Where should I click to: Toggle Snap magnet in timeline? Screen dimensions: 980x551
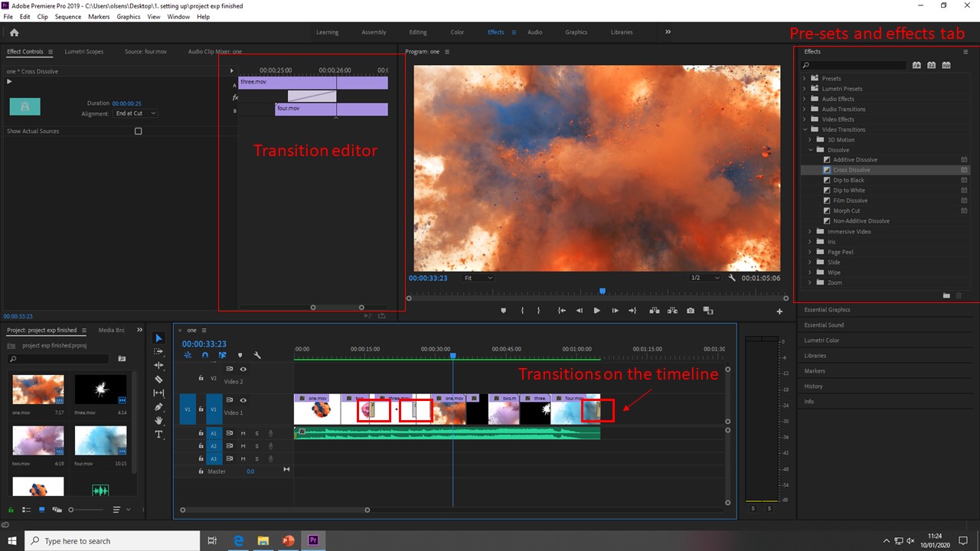tap(205, 355)
